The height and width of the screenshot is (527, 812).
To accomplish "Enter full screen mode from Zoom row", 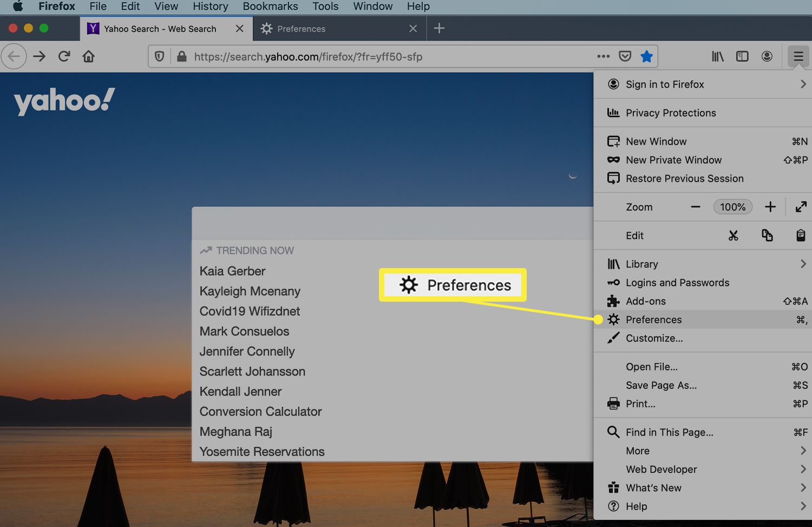I will pos(801,207).
